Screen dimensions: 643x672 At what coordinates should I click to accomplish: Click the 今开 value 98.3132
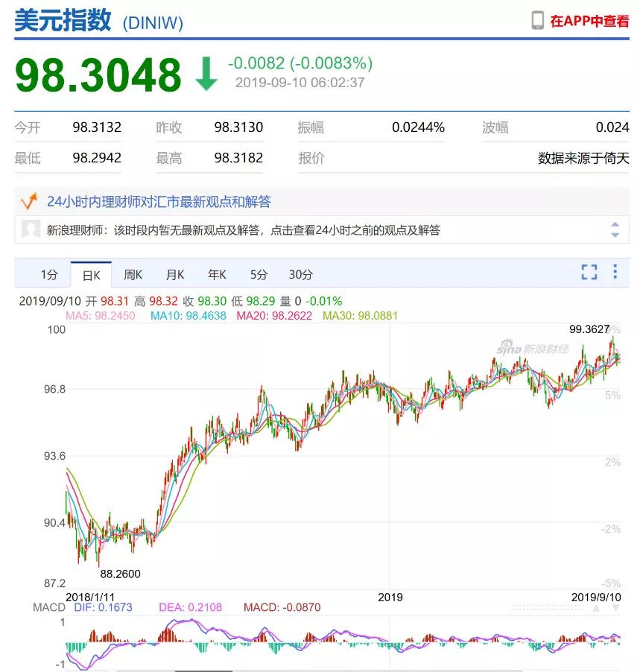pos(97,127)
